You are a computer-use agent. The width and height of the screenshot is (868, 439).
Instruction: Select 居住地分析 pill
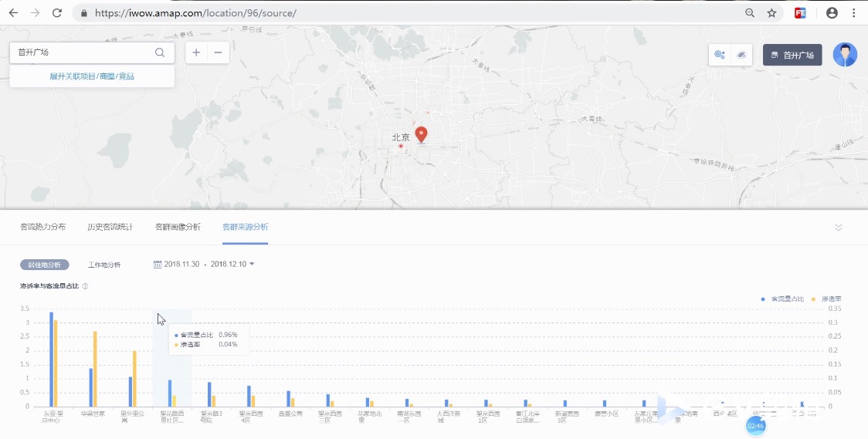coord(45,265)
